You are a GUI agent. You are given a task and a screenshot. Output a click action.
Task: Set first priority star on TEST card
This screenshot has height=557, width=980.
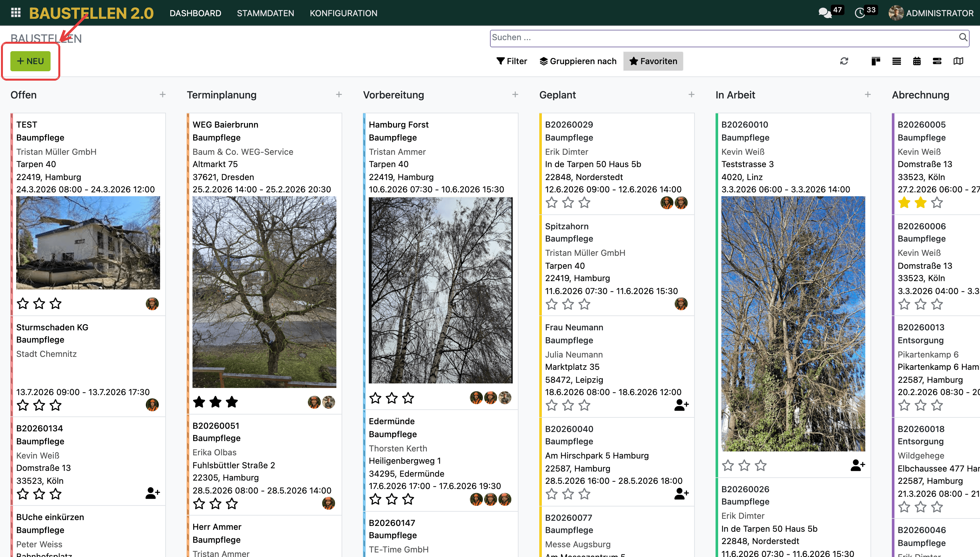pyautogui.click(x=23, y=303)
